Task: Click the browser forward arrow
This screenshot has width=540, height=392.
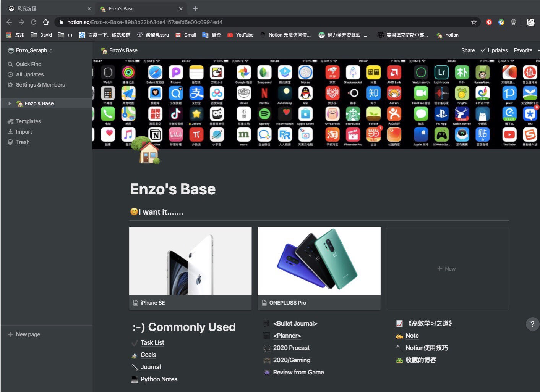Action: click(x=21, y=22)
